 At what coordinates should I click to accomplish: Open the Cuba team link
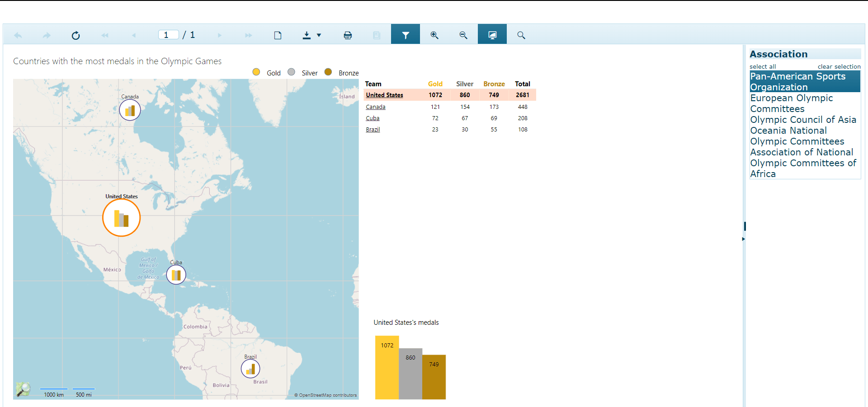coord(373,118)
